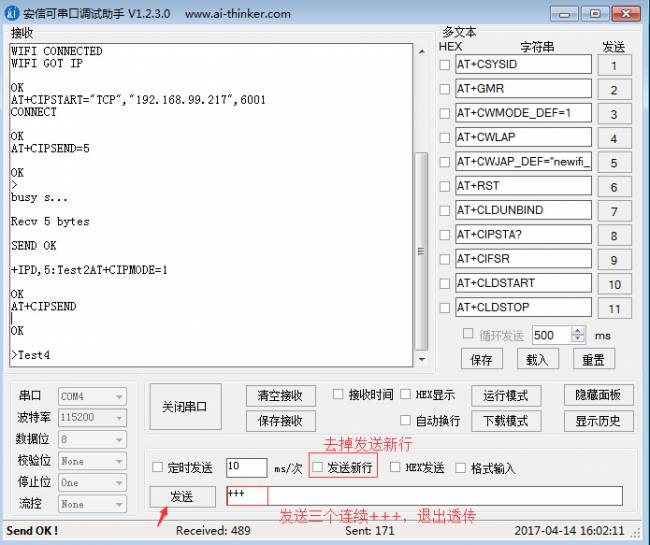Click the receive area scroll down arrow
The image size is (650, 545).
[x=422, y=359]
